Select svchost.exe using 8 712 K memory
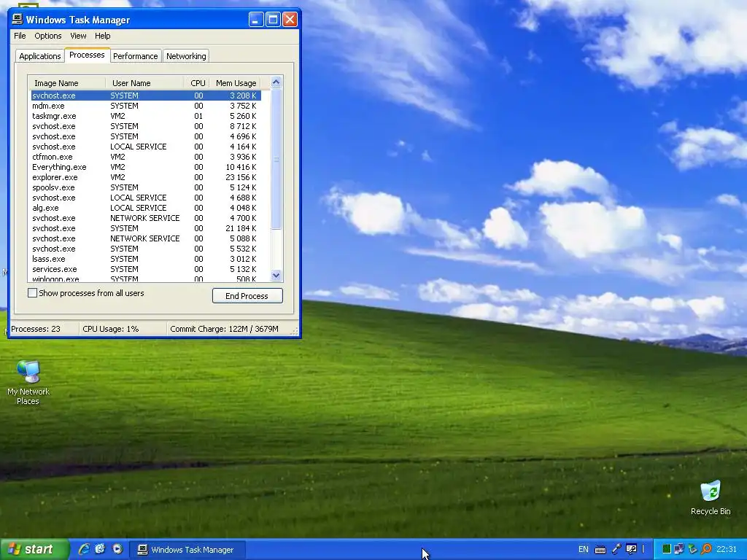The height and width of the screenshot is (560, 747). point(146,126)
